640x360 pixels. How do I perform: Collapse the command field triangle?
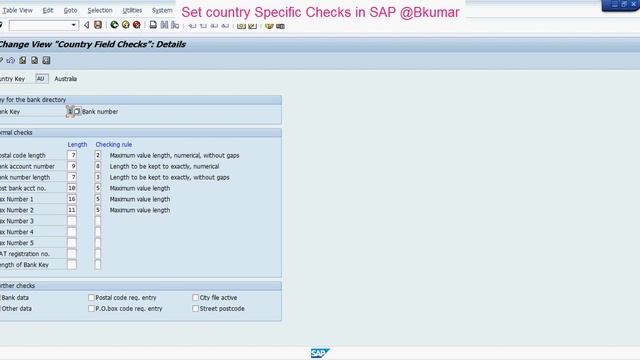point(86,25)
